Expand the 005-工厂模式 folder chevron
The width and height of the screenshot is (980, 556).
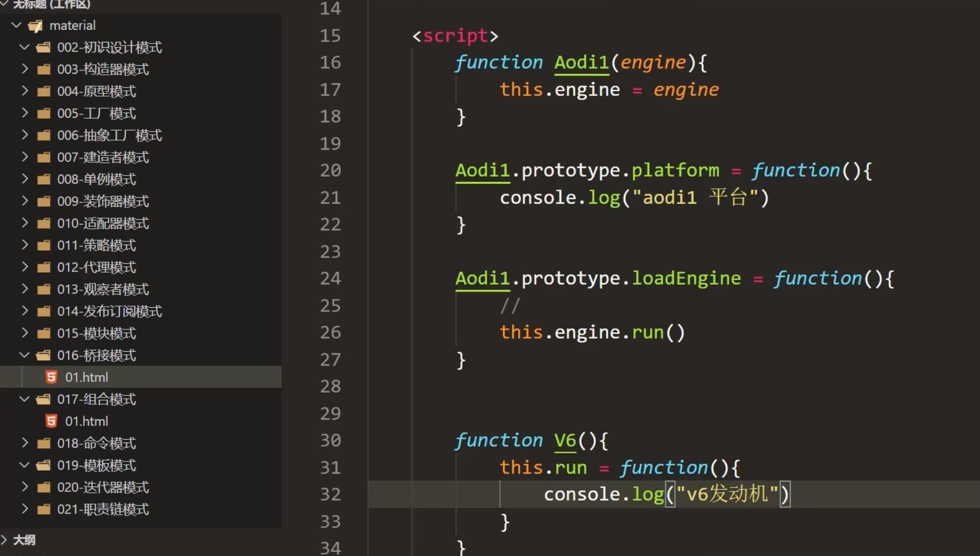coord(24,112)
